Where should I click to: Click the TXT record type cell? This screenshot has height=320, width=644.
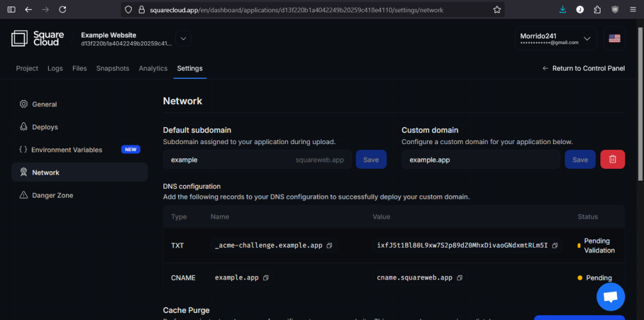tap(178, 246)
